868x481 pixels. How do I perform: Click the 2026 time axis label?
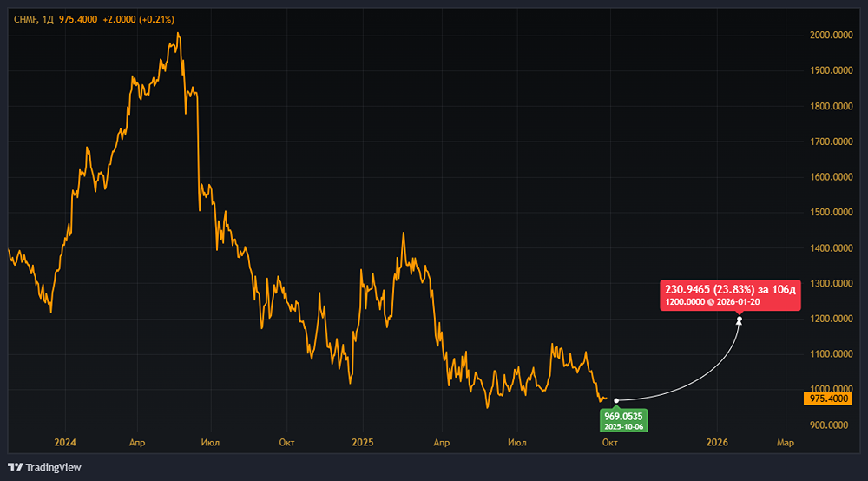(x=717, y=442)
